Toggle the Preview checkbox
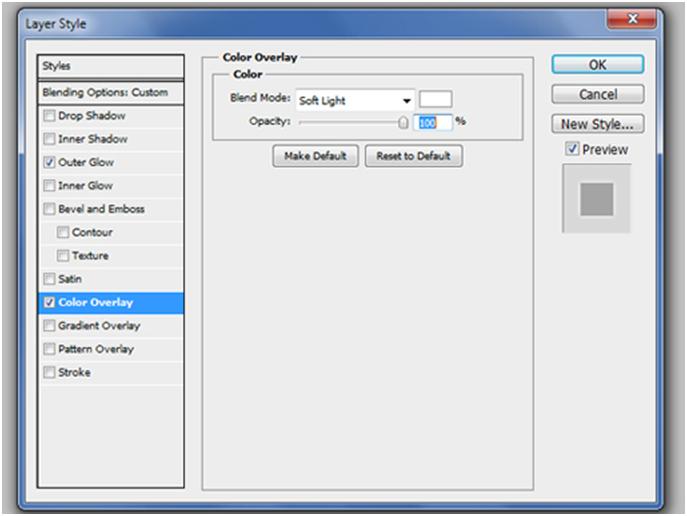The width and height of the screenshot is (687, 516). [572, 149]
